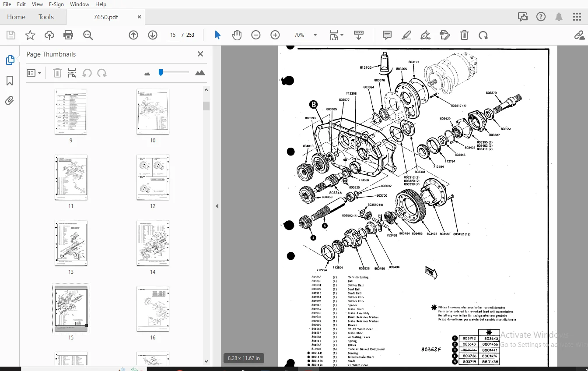Adjust the thumbnail size slider

161,72
